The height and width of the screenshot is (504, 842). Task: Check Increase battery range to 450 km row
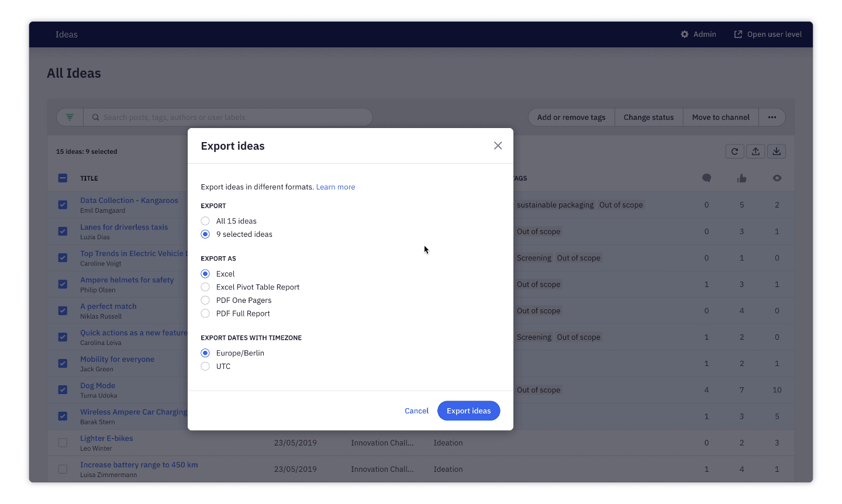(x=63, y=469)
